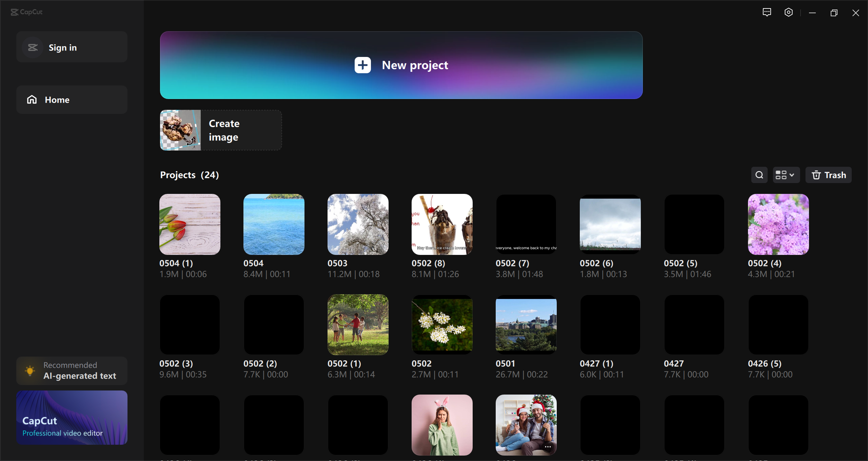Screen dimensions: 868x461
Task: Open project 0502 (3) thumbnail
Action: pyautogui.click(x=190, y=324)
